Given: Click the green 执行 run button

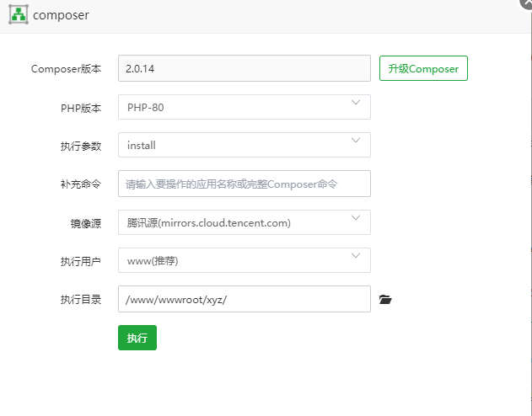Looking at the screenshot, I should click(137, 338).
